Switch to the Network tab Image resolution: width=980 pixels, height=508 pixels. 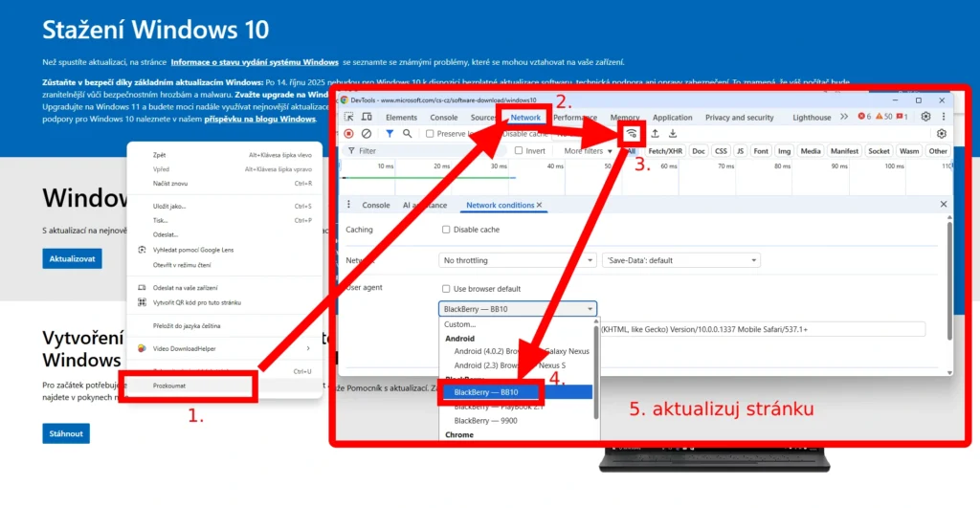pyautogui.click(x=525, y=118)
